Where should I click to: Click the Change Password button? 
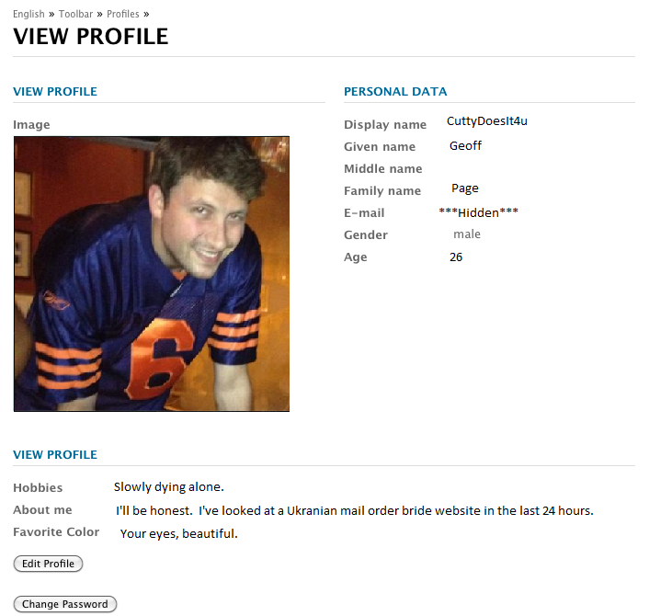tap(65, 604)
